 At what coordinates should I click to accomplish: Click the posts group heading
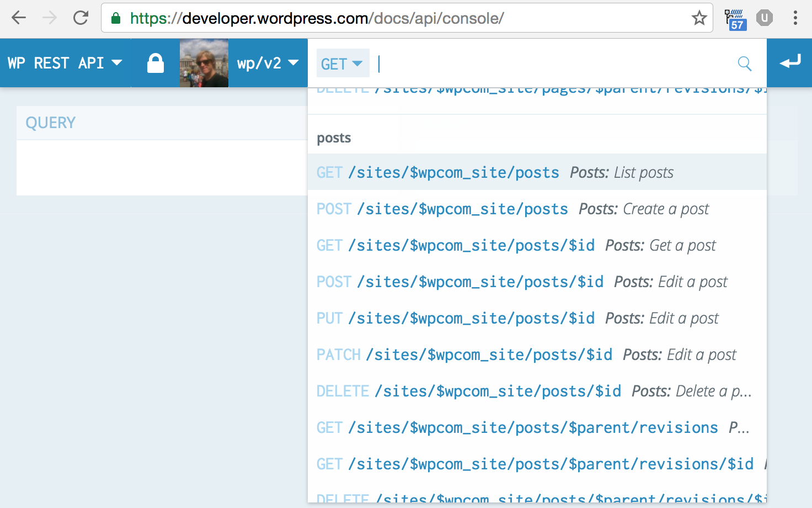[334, 138]
